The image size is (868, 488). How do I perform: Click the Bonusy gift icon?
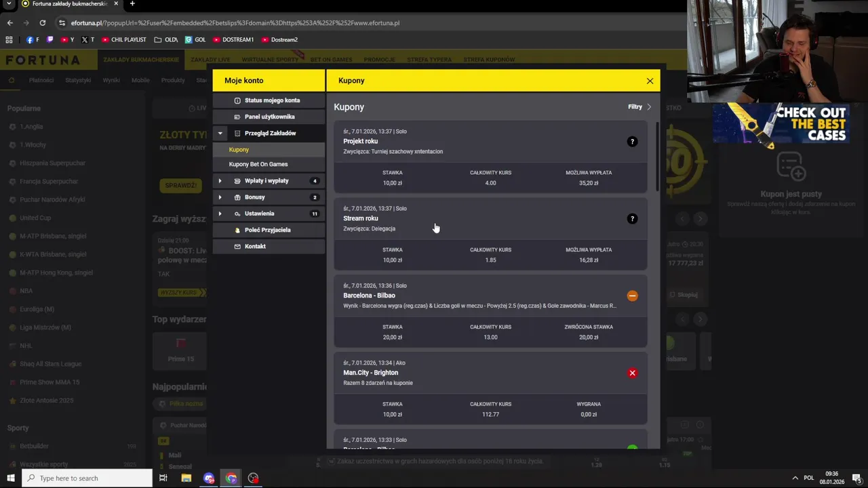237,197
